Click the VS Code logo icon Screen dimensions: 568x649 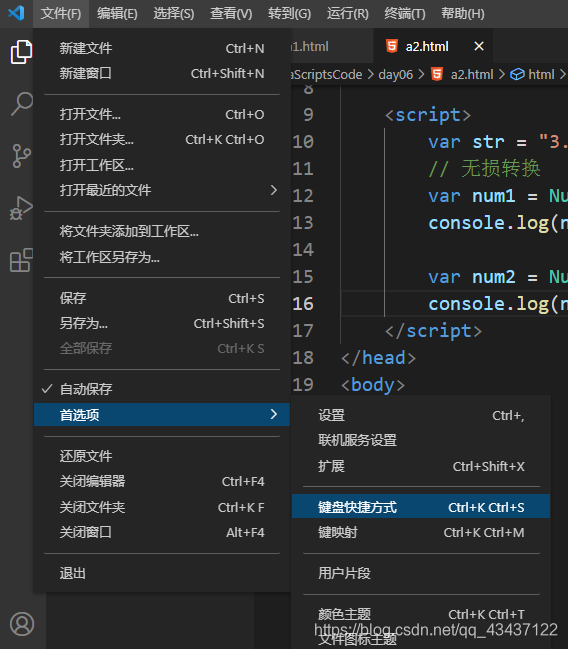(x=16, y=13)
